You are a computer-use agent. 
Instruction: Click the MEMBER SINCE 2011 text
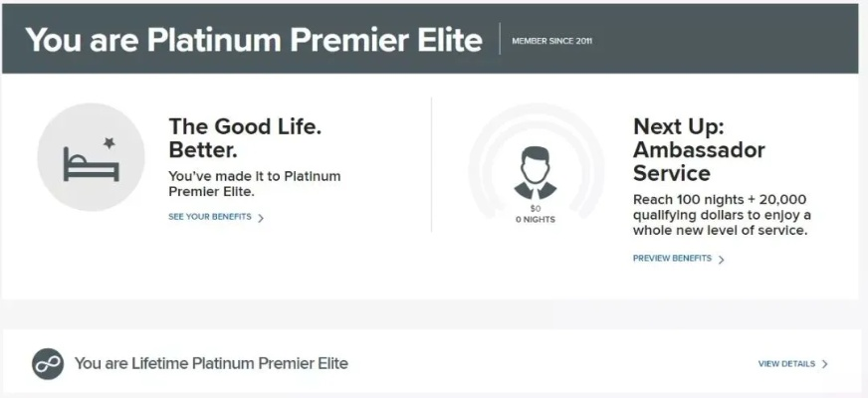(x=551, y=41)
